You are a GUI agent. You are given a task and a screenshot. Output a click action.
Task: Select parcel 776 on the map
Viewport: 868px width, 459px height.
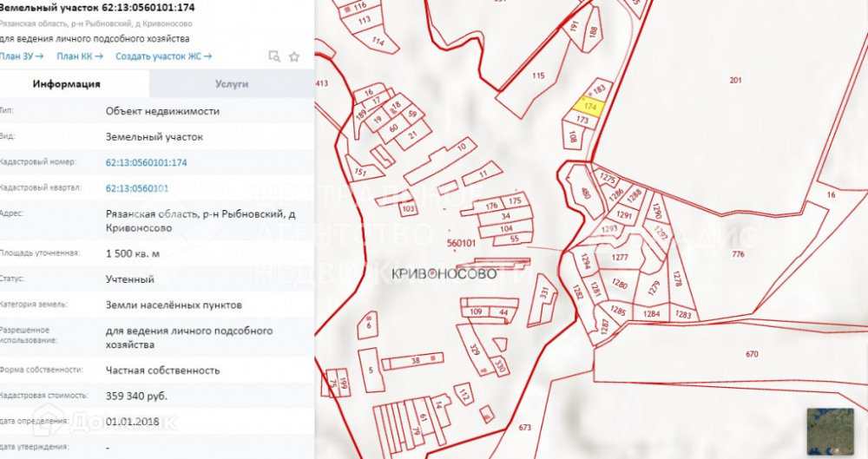point(738,254)
